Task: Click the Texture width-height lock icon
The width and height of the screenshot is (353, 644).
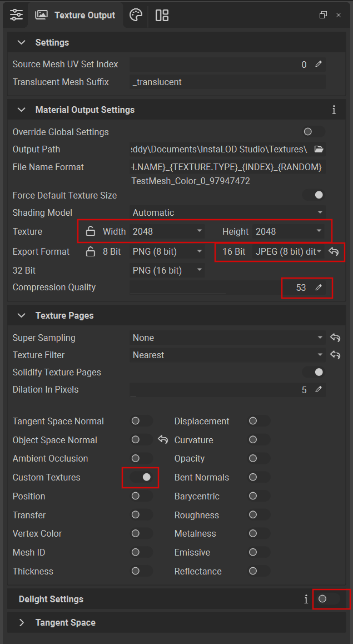Action: (x=91, y=231)
